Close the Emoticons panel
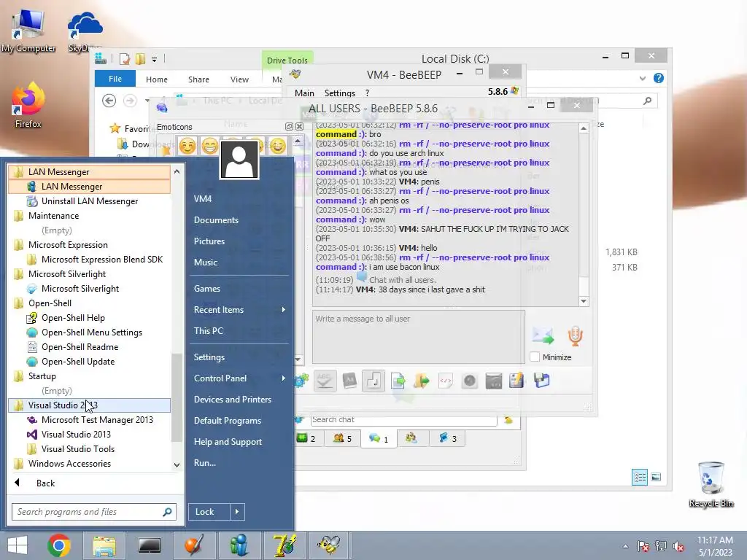This screenshot has height=560, width=747. tap(299, 127)
